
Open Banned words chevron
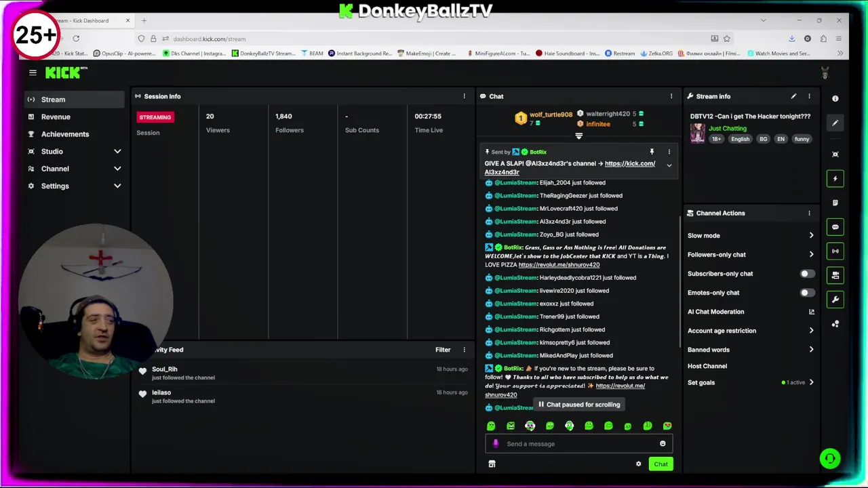point(811,350)
